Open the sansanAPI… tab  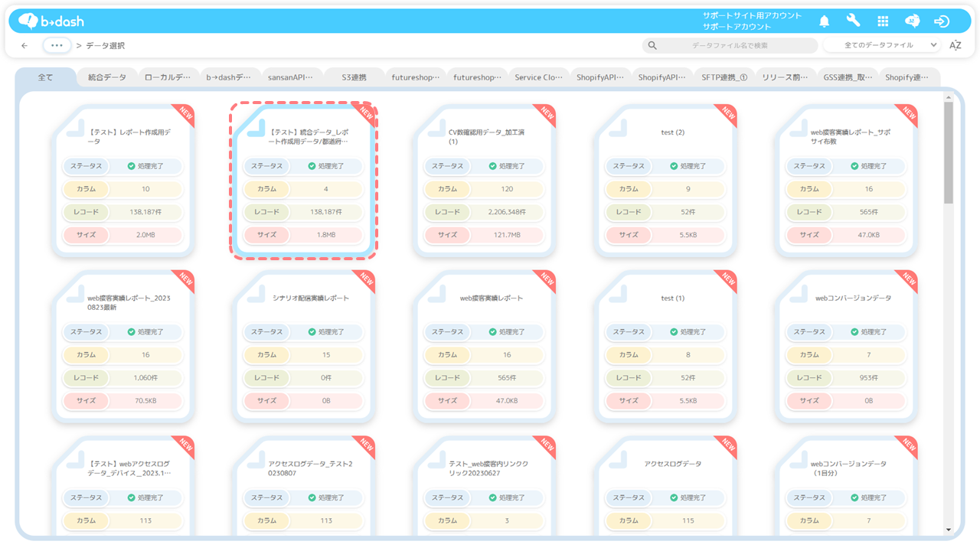pyautogui.click(x=292, y=77)
